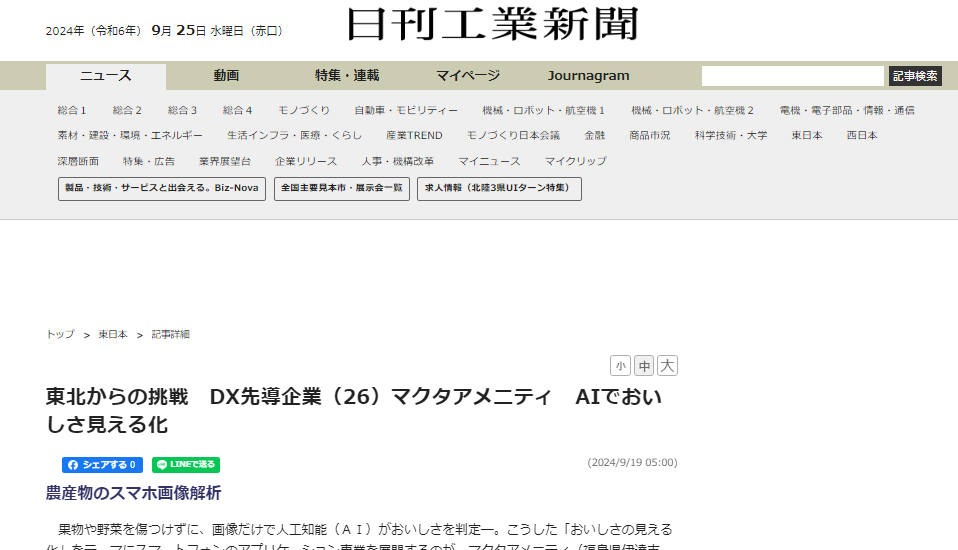Screen dimensions: 958x550
Task: Open 人事・機構改革 section
Action: pos(398,161)
